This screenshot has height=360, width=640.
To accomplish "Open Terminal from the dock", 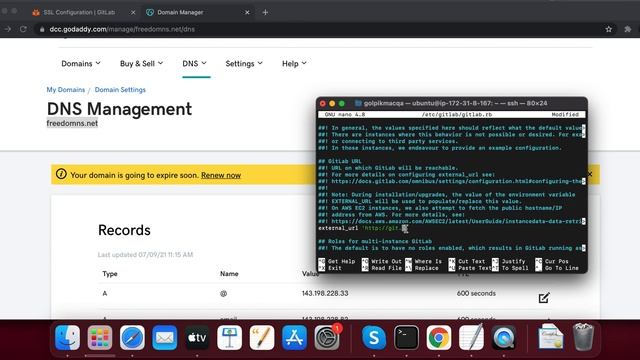I will click(407, 338).
